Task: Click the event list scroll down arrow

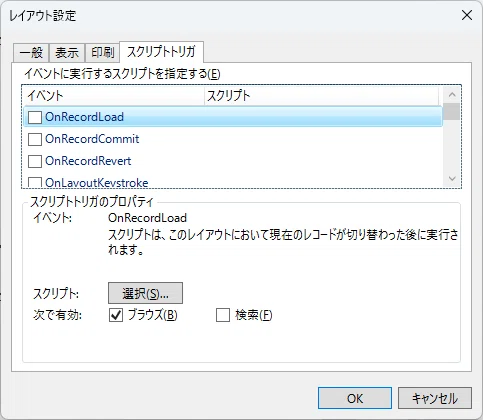Action: (x=452, y=179)
